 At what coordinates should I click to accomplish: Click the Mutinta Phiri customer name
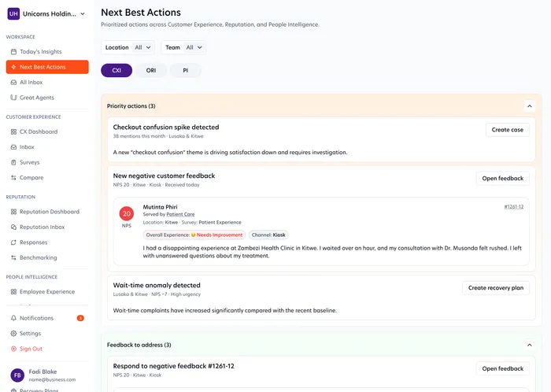click(160, 207)
